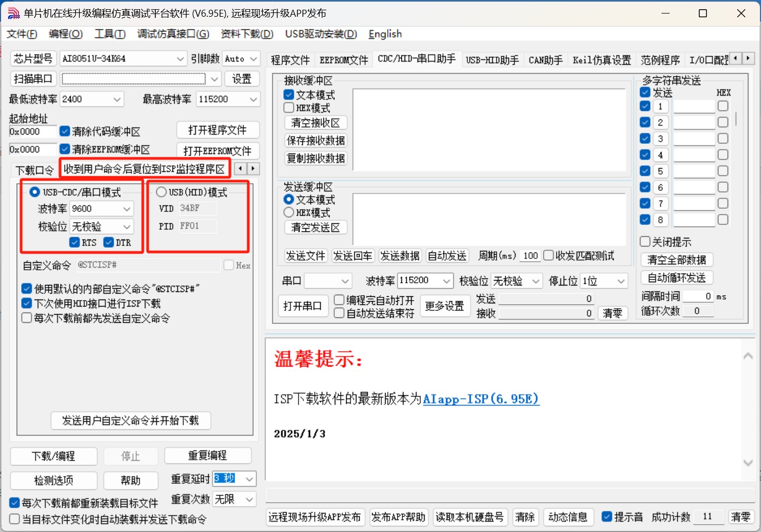Switch language via English menu

385,34
